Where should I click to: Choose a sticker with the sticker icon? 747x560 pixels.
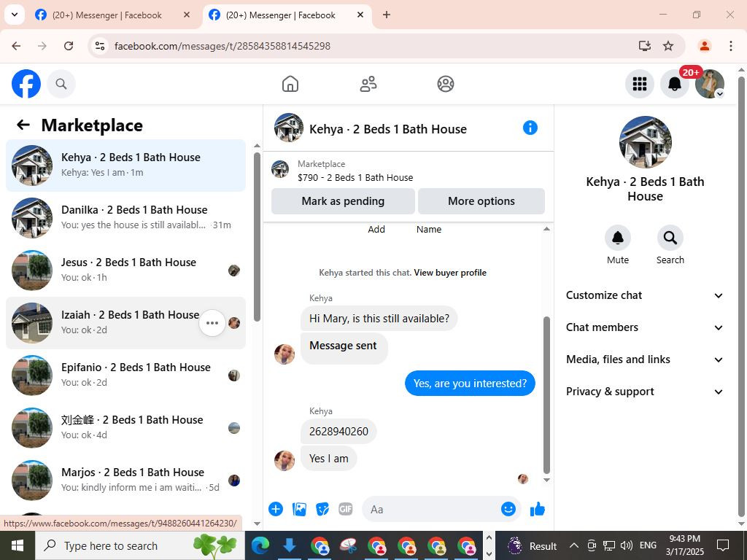[x=322, y=509]
